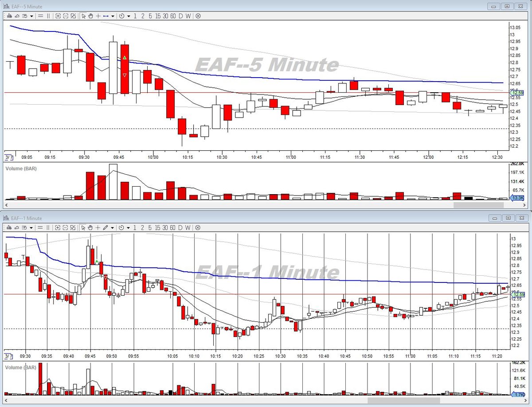The image size is (532, 407).
Task: Choose the crosshair tool in 1 Minute chart
Action: (98, 227)
